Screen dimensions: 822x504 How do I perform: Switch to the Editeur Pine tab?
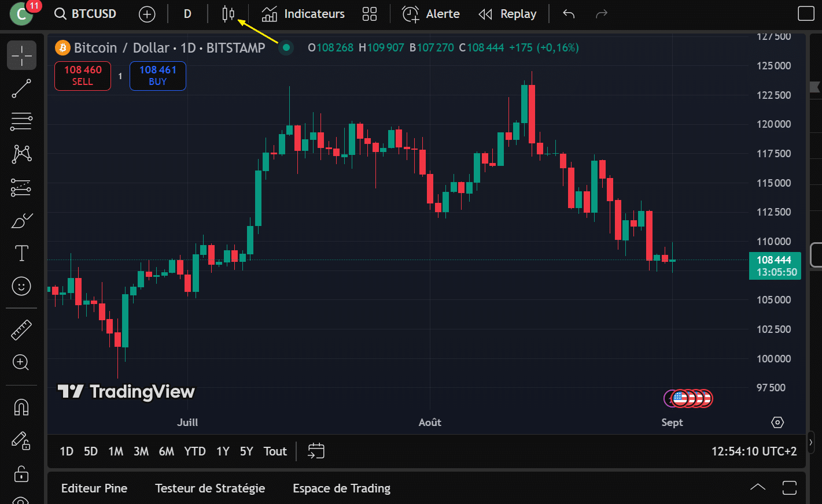click(94, 488)
